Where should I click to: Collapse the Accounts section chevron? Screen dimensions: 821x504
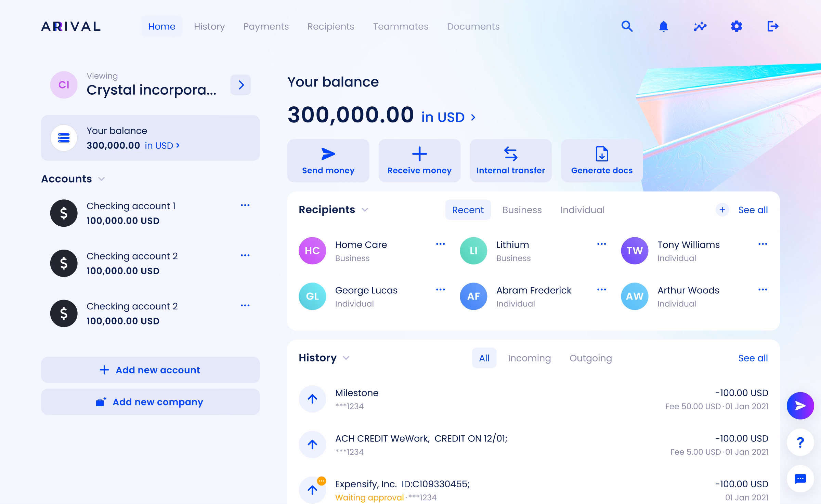pyautogui.click(x=101, y=179)
